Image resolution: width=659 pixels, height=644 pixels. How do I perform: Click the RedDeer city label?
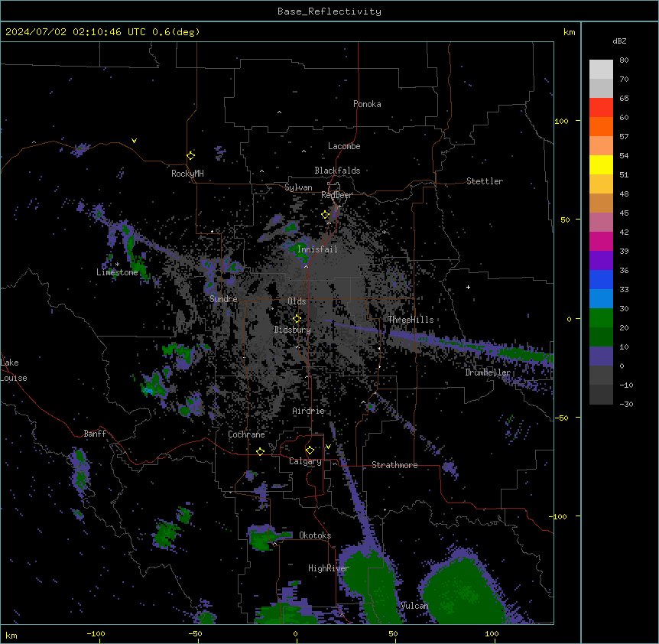click(336, 196)
